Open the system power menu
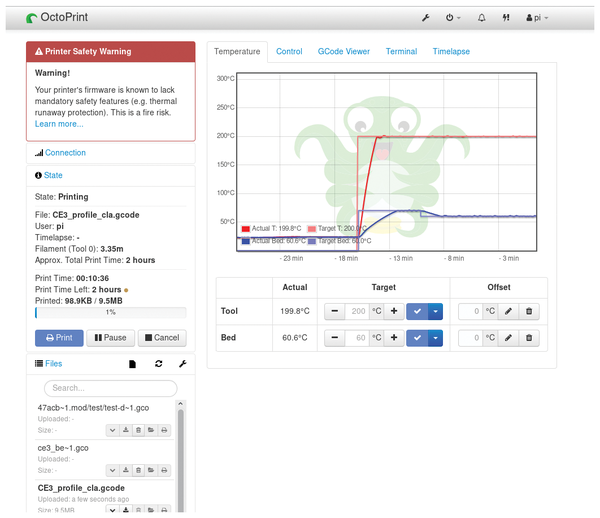The width and height of the screenshot is (600, 518). (x=453, y=18)
